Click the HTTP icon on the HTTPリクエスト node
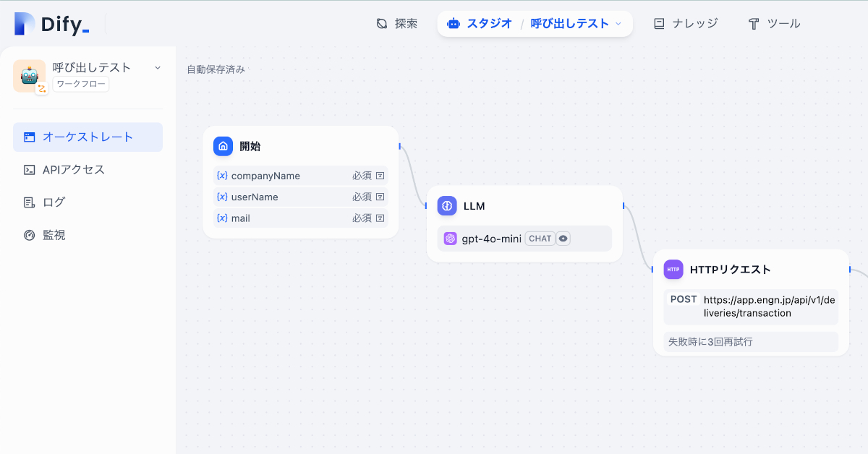Screen dimensions: 868x454 tap(673, 269)
